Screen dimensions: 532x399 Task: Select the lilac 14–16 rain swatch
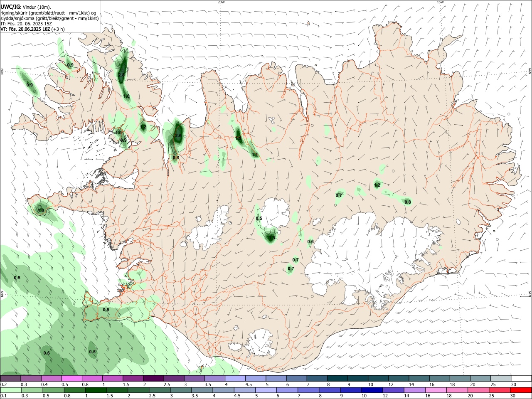(x=415, y=390)
